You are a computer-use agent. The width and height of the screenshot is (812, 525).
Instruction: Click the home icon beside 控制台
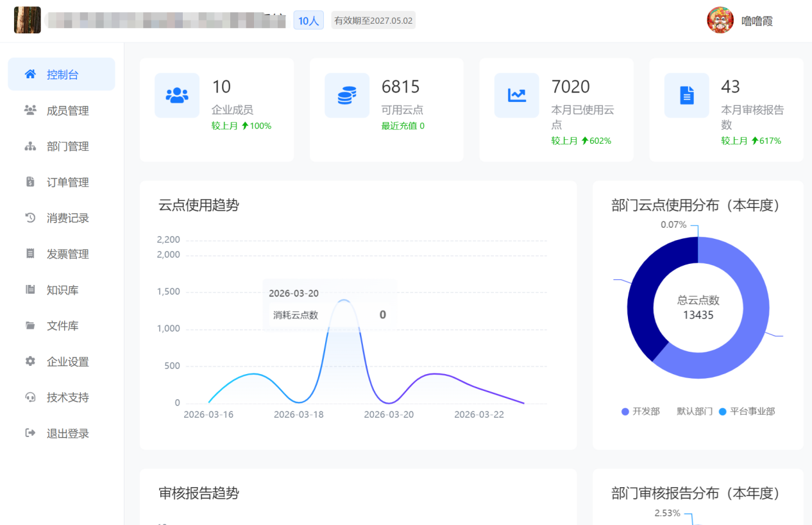30,74
